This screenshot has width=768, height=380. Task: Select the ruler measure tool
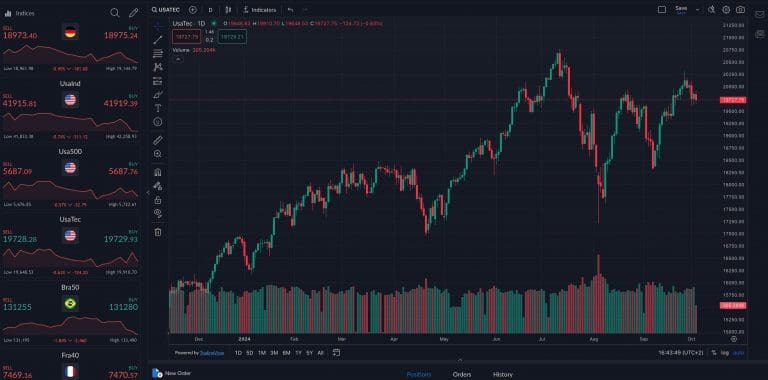(x=158, y=141)
